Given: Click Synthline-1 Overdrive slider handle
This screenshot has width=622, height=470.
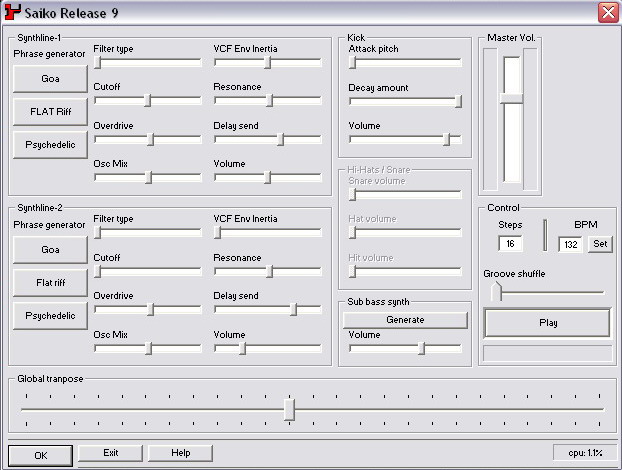Looking at the screenshot, I should [150, 139].
